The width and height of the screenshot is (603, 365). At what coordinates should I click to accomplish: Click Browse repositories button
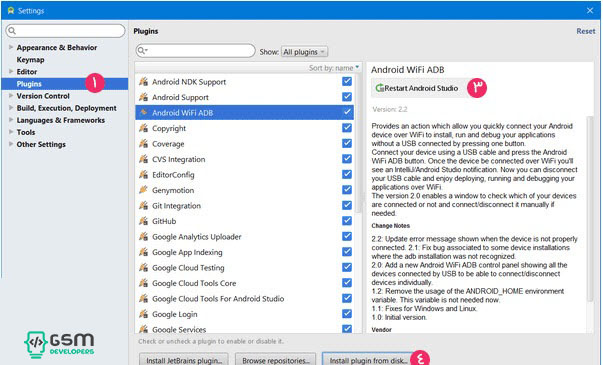coord(275,360)
